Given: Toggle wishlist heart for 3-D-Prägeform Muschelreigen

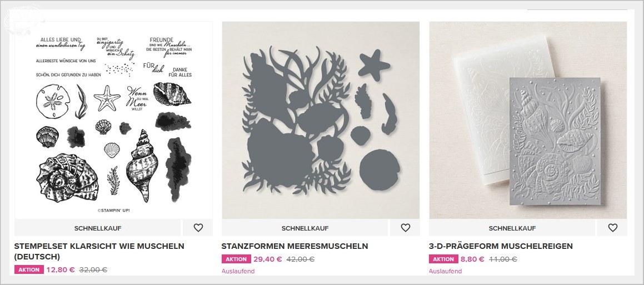Looking at the screenshot, I should coord(612,228).
